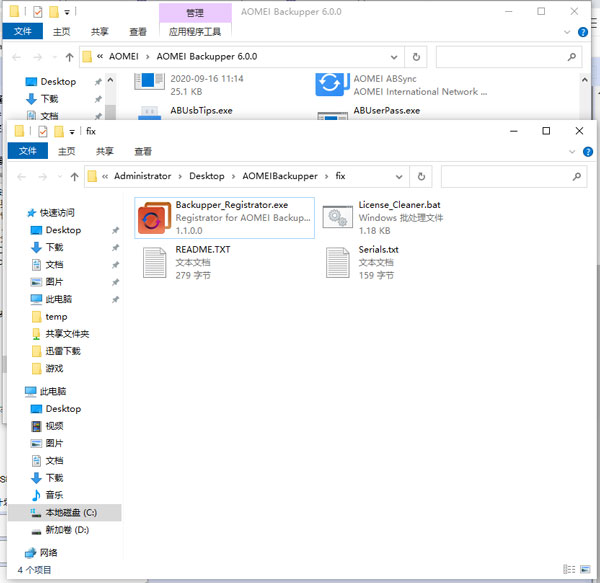
Task: Expand ribbon in fix window
Action: (572, 152)
